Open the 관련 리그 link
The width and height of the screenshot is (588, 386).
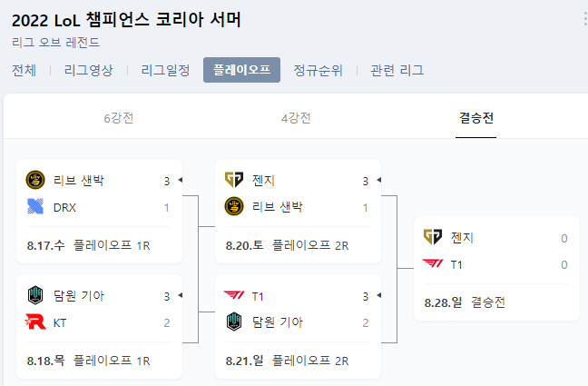(x=397, y=70)
